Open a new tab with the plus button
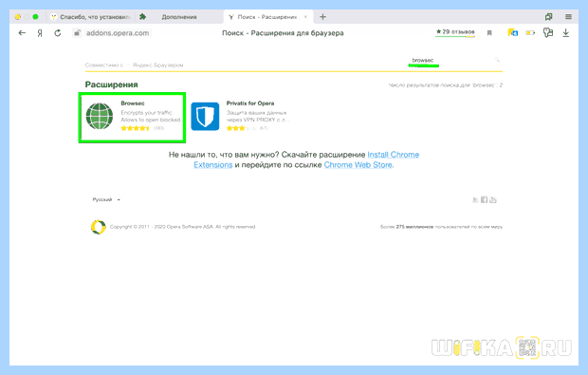 [x=322, y=17]
